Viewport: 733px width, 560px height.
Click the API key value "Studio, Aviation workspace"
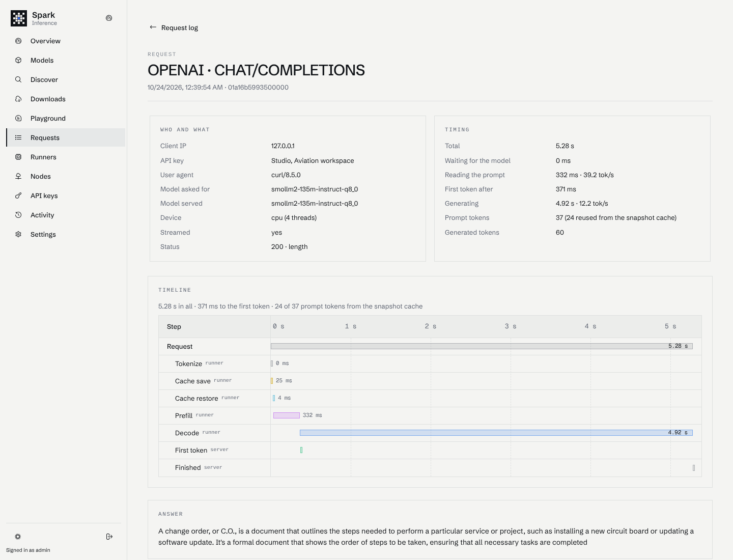pyautogui.click(x=313, y=160)
